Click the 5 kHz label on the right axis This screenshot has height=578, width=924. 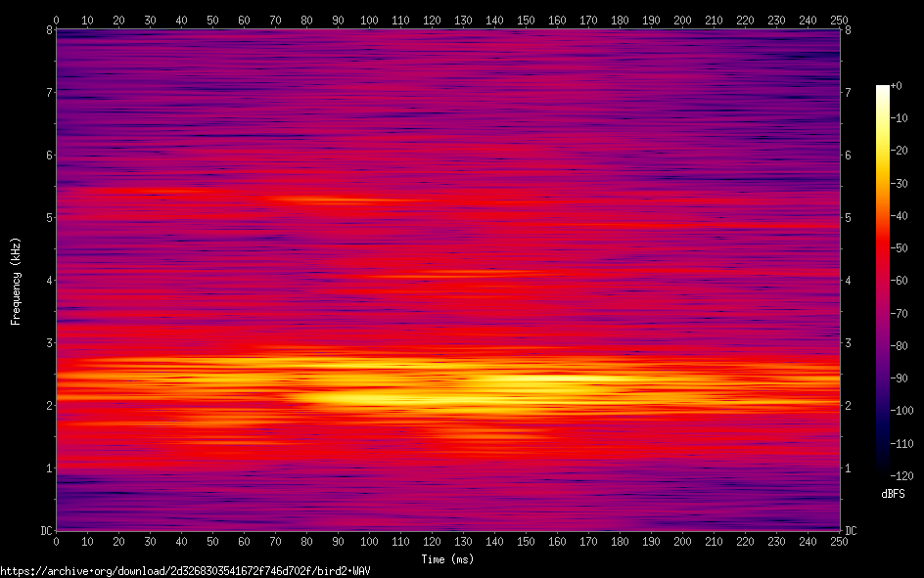[848, 218]
